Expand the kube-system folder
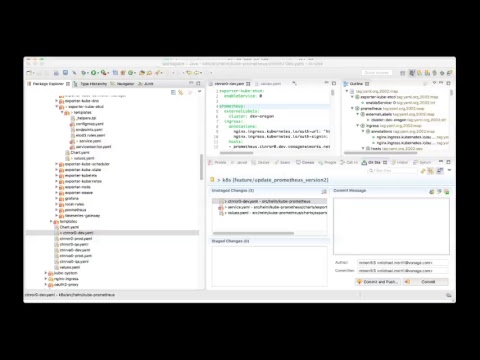Viewport: 480px width, 360px height. (x=46, y=273)
